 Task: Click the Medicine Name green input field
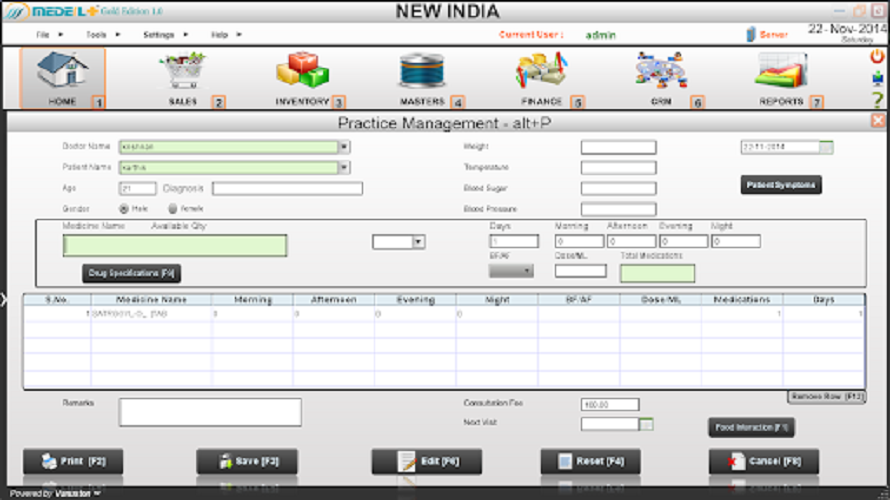coord(175,246)
